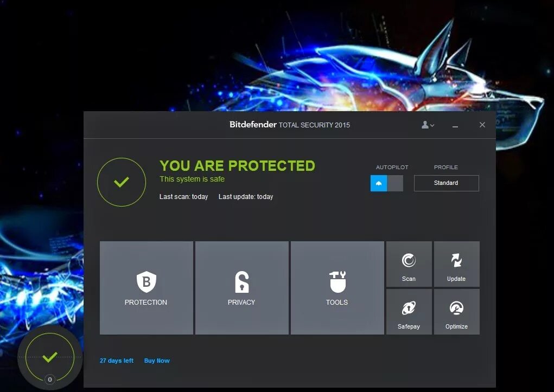Open the widget's zero notifications counter
This screenshot has height=392, width=554.
point(50,380)
